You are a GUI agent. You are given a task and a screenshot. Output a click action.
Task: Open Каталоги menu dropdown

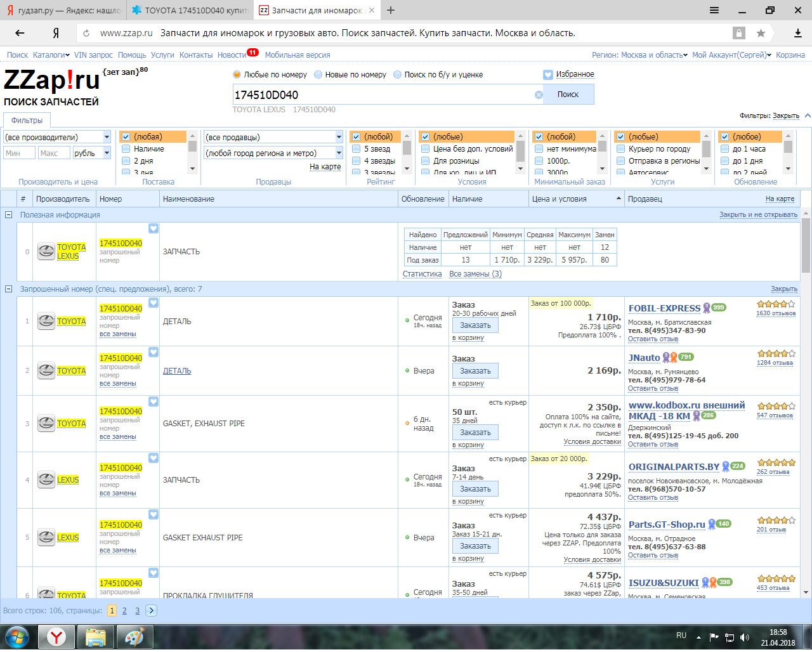(51, 55)
